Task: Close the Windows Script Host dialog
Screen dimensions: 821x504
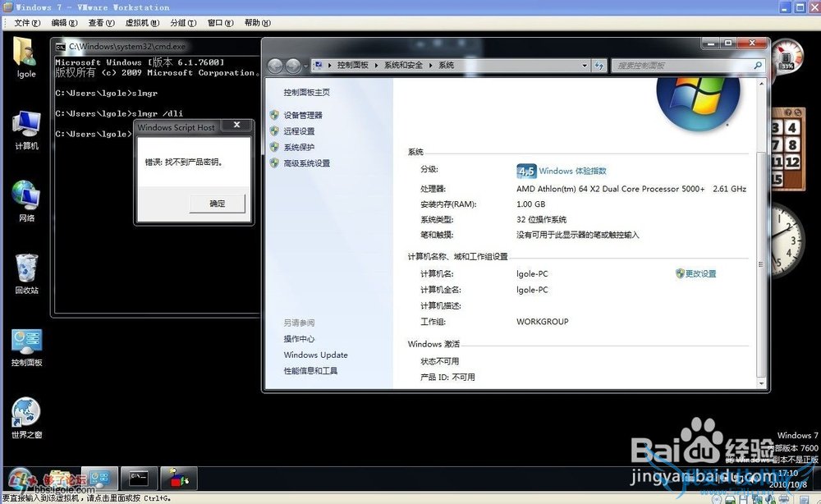Action: click(x=236, y=125)
